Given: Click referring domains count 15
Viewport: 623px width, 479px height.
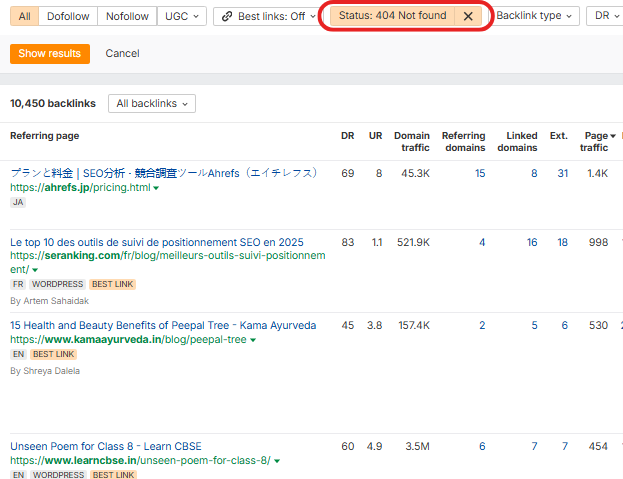Looking at the screenshot, I should point(480,173).
